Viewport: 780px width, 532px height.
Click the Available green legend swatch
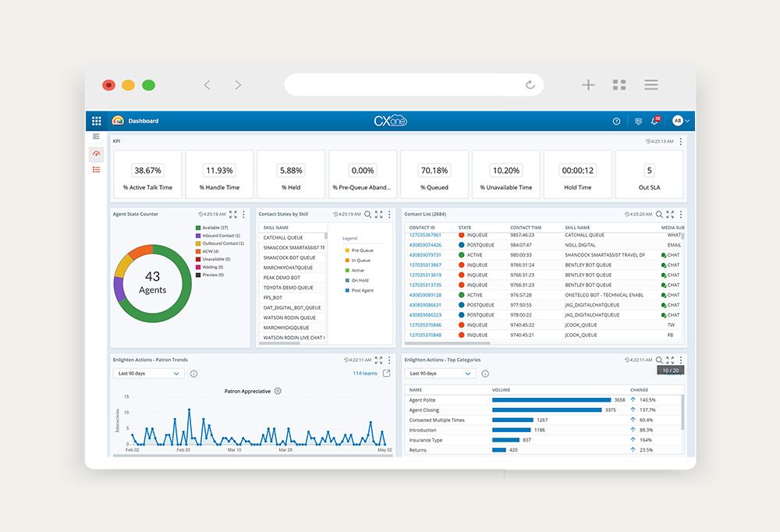197,228
